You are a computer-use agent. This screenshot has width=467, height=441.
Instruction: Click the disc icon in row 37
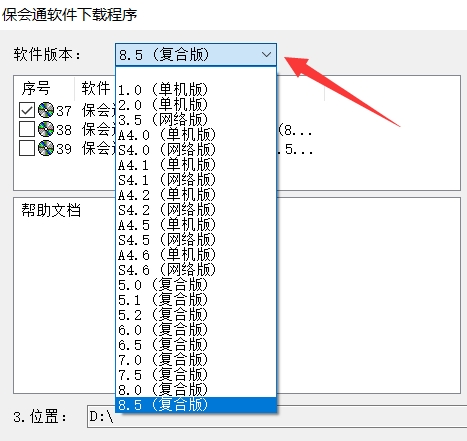tap(46, 110)
